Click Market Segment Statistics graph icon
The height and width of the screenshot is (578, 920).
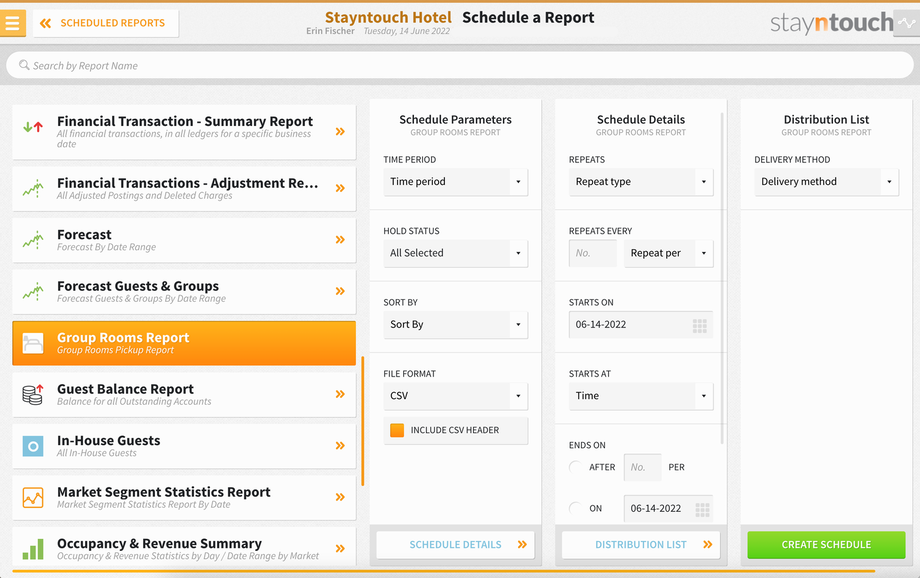tap(33, 498)
